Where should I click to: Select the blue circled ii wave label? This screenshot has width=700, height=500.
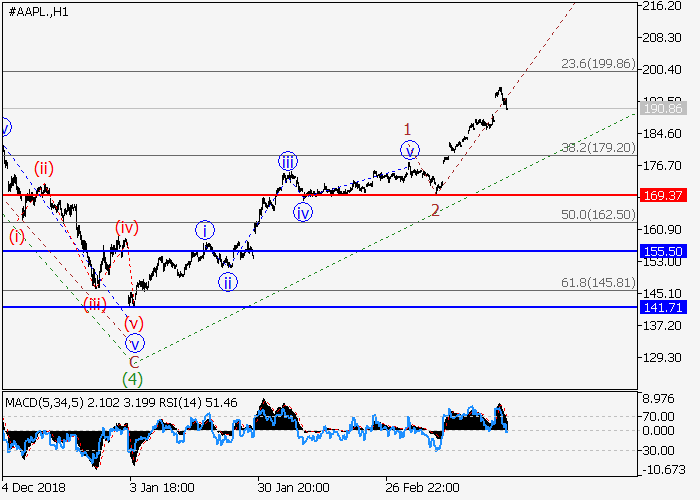228,282
